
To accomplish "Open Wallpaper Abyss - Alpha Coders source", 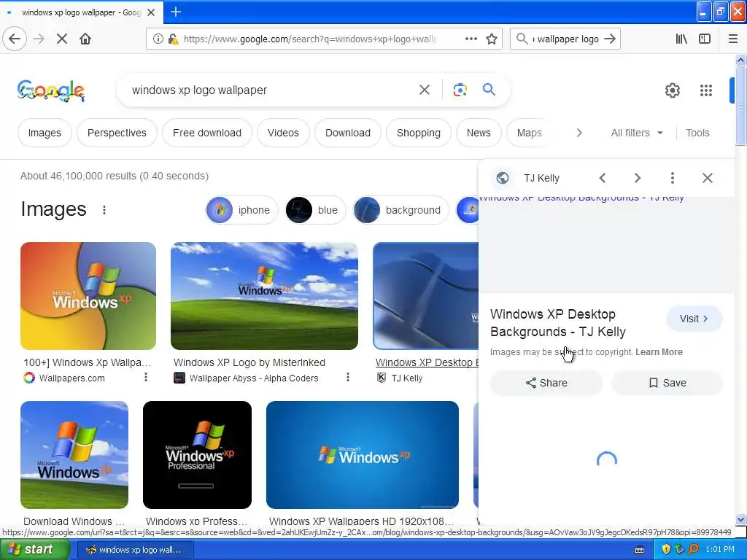I will pyautogui.click(x=253, y=378).
